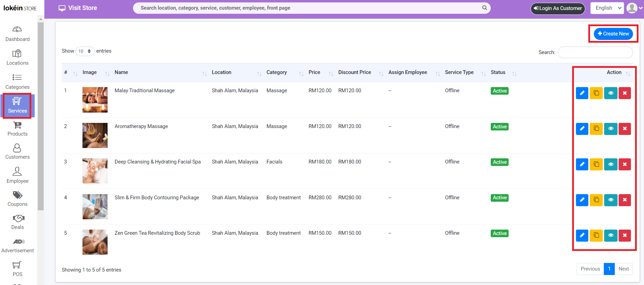Viewport: 644px width, 285px height.
Task: Click Active status badge for Aromatherapy Massage
Action: pos(500,127)
